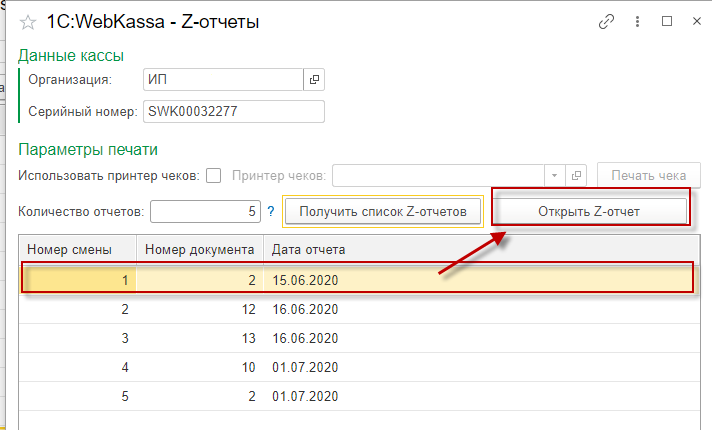
Task: Focus the Организация input field
Action: click(x=223, y=79)
